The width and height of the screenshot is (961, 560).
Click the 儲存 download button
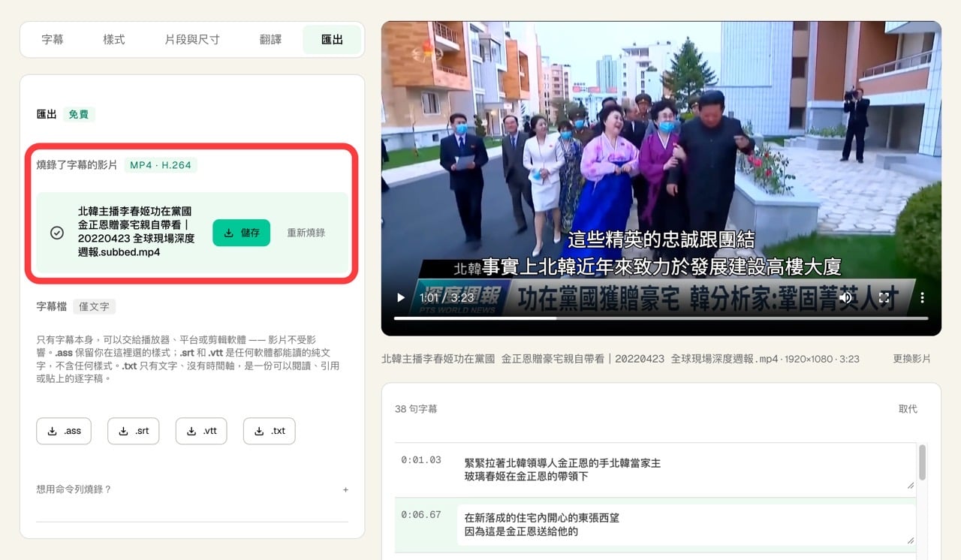click(241, 233)
